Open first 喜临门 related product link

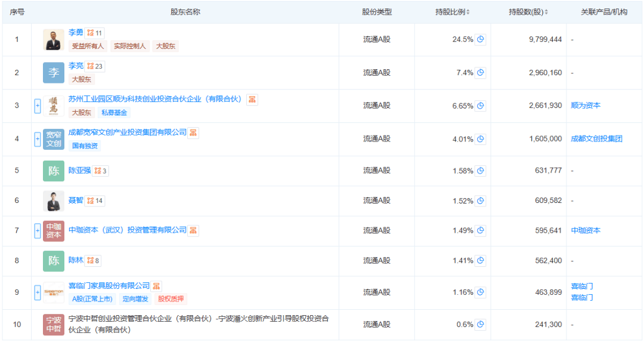[x=581, y=286]
